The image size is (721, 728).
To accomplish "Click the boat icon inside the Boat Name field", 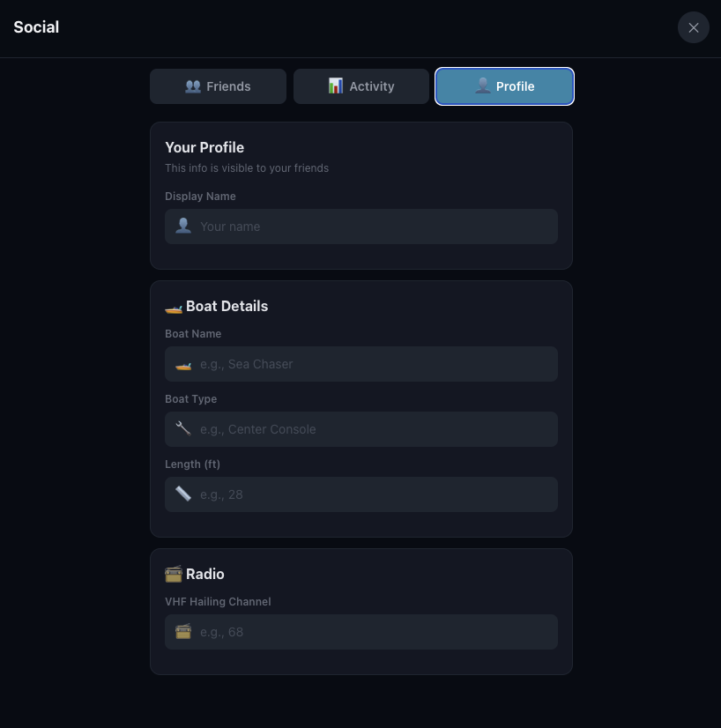I will tap(183, 363).
